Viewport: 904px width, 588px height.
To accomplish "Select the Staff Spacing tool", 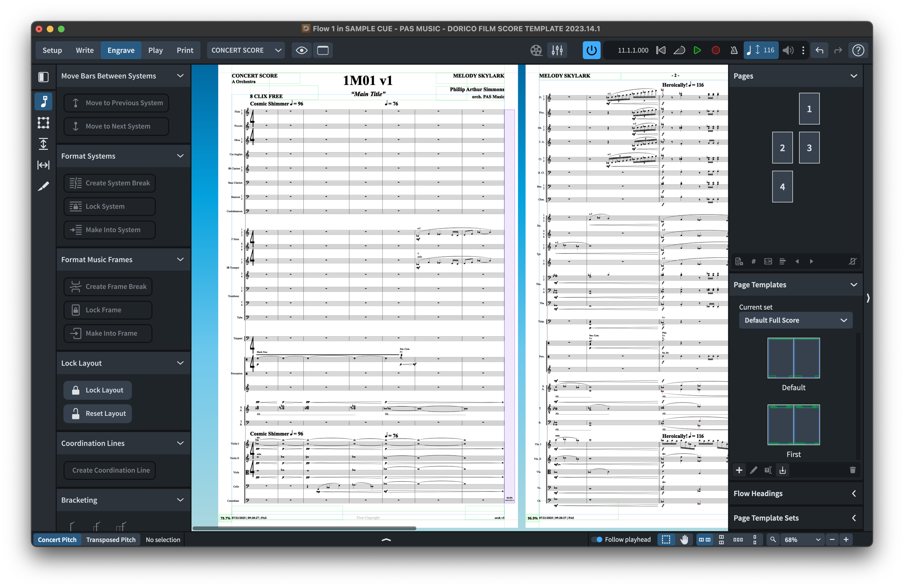I will (43, 144).
